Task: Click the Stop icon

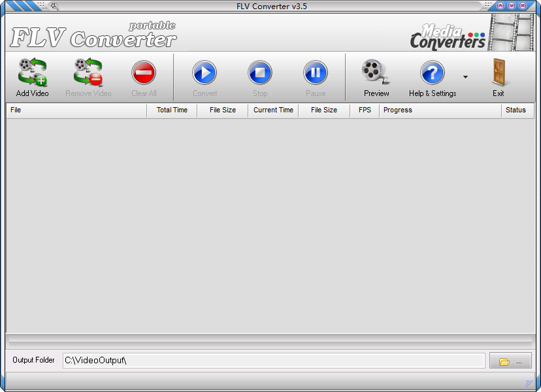Action: point(260,73)
